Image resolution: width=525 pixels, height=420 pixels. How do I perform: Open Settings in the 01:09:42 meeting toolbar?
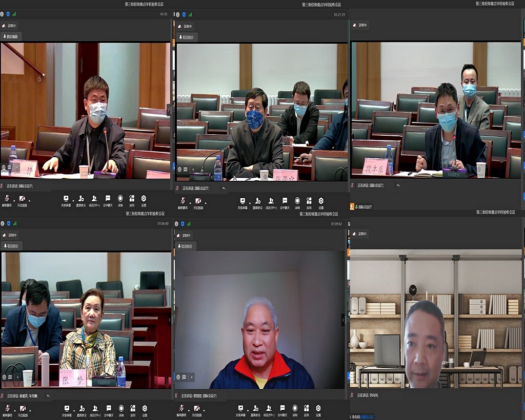(318, 408)
